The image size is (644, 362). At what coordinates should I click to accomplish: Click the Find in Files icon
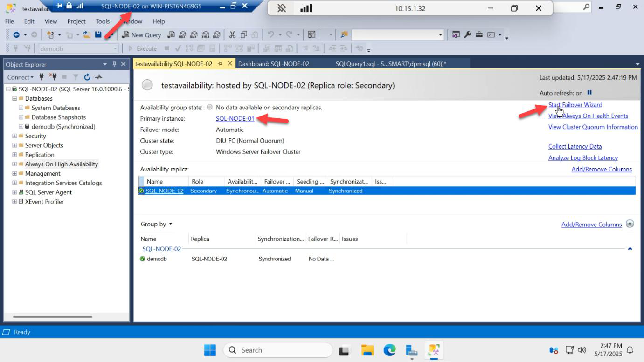pos(344,35)
